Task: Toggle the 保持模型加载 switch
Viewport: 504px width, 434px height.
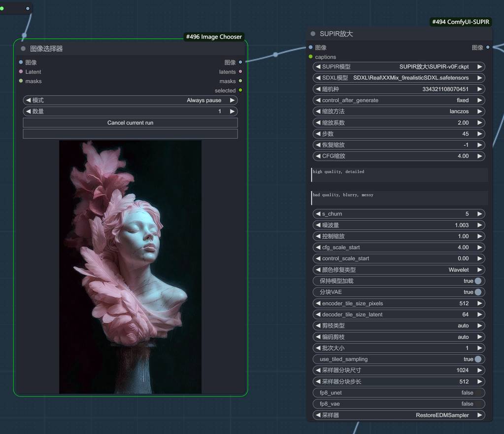Action: coord(477,281)
